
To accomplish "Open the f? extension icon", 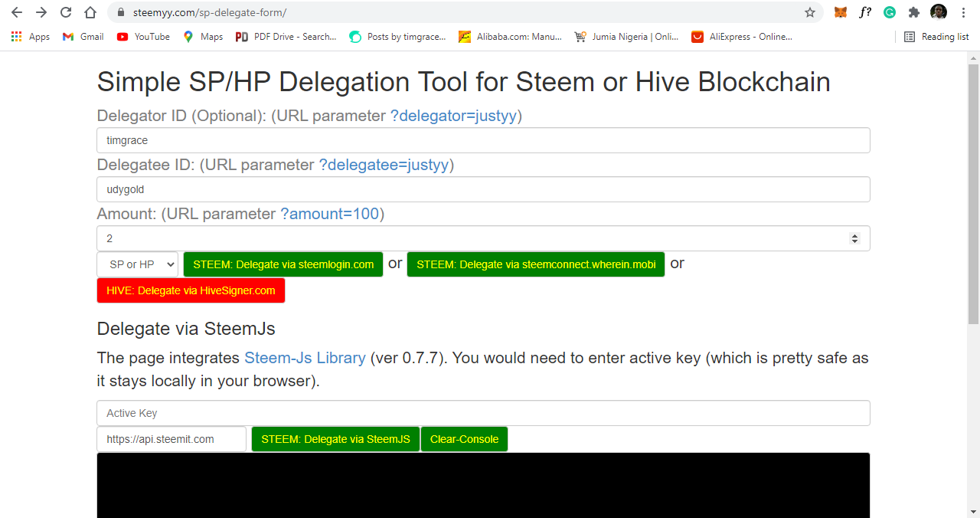I will tap(865, 12).
